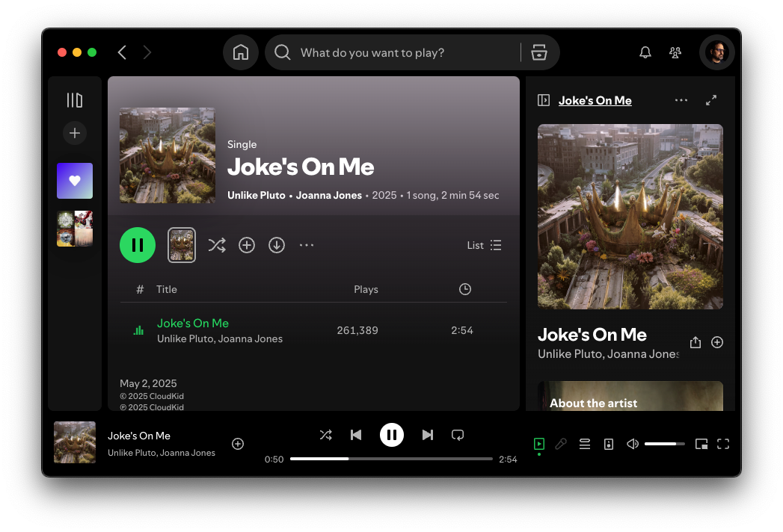Screen dimensions: 783x532
Task: Open the Home page icon
Action: (241, 52)
